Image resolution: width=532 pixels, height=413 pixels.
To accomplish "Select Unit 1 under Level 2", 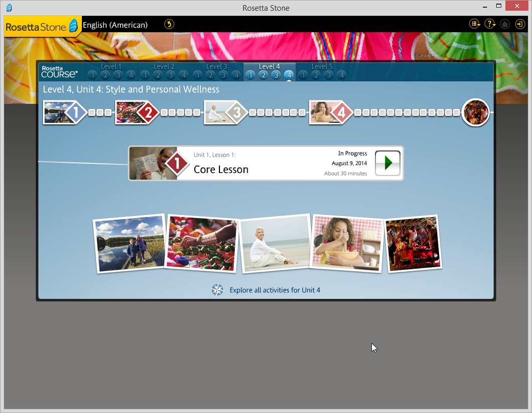I will [145, 75].
